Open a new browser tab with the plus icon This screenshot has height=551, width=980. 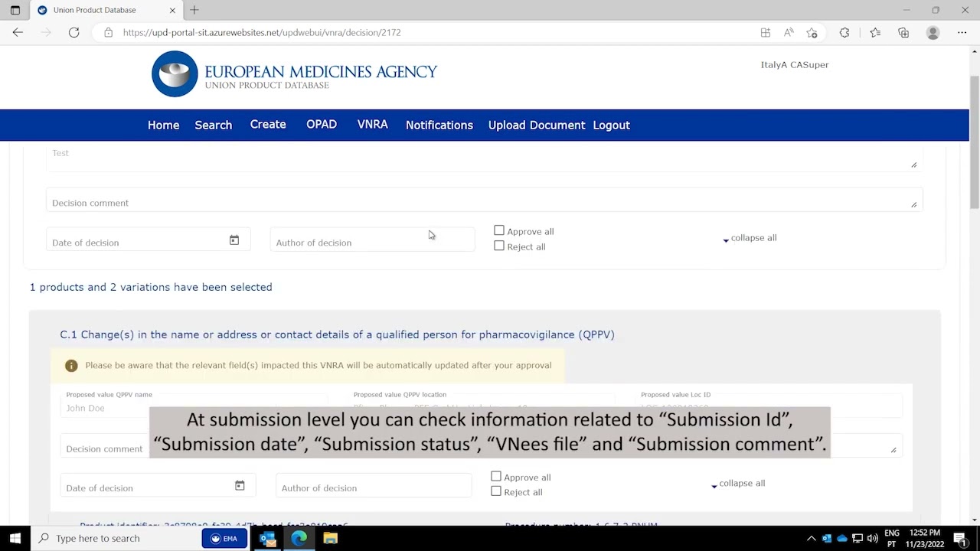194,10
